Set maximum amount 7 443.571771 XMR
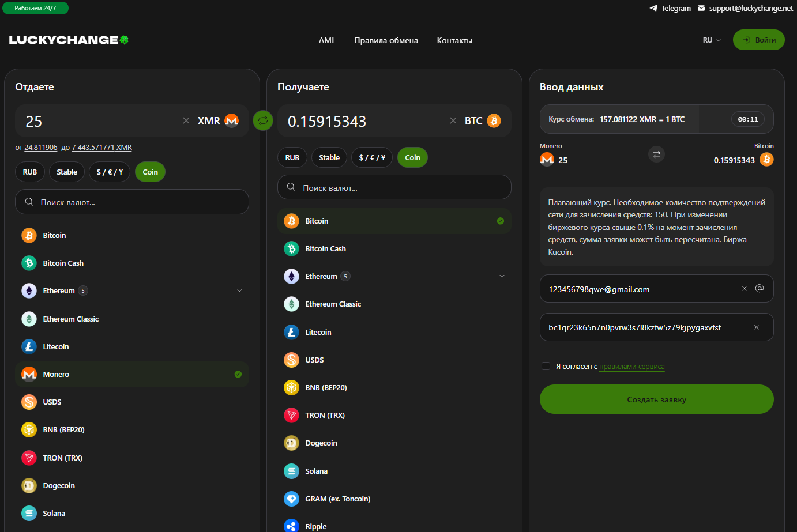The image size is (797, 532). point(102,147)
